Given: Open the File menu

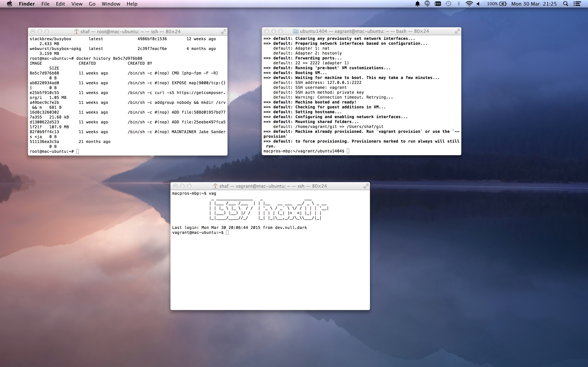Looking at the screenshot, I should pyautogui.click(x=45, y=4).
